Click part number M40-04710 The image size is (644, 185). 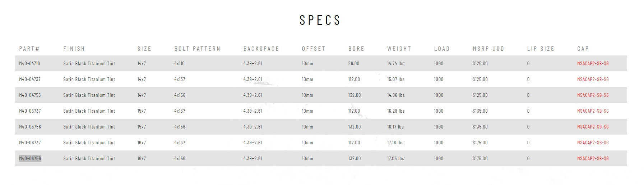(x=29, y=63)
